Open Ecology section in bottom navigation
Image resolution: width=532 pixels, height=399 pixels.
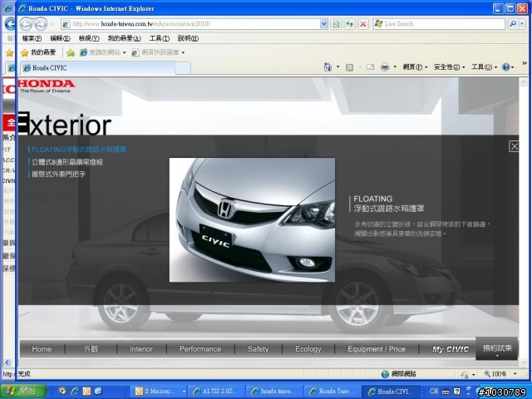tap(308, 349)
